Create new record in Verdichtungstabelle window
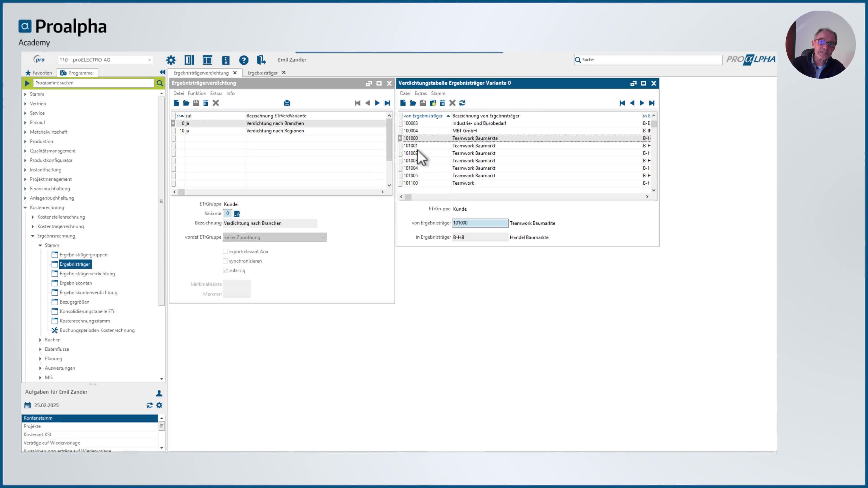868x488 pixels. pyautogui.click(x=403, y=103)
